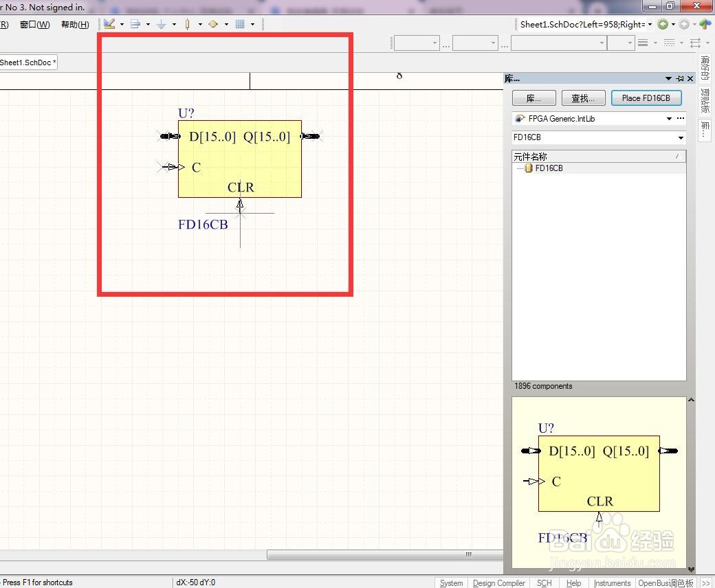Open the drawing utility tools icon

pos(109,24)
